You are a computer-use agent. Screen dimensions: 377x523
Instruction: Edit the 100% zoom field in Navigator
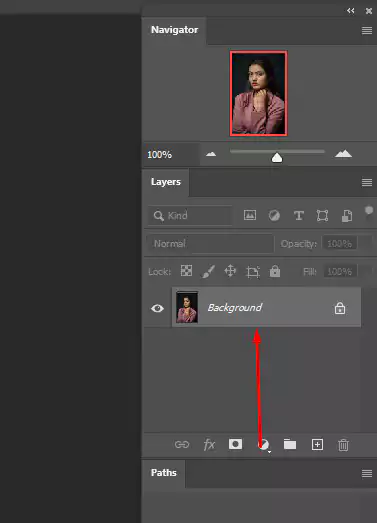tap(172, 154)
